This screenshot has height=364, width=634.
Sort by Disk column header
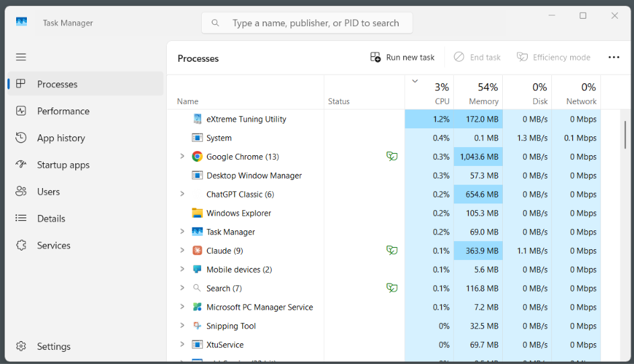pyautogui.click(x=527, y=93)
